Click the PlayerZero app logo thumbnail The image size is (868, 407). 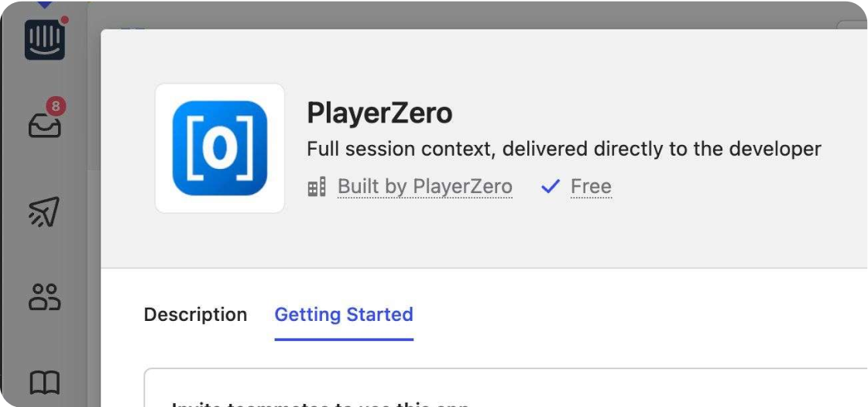(x=220, y=148)
